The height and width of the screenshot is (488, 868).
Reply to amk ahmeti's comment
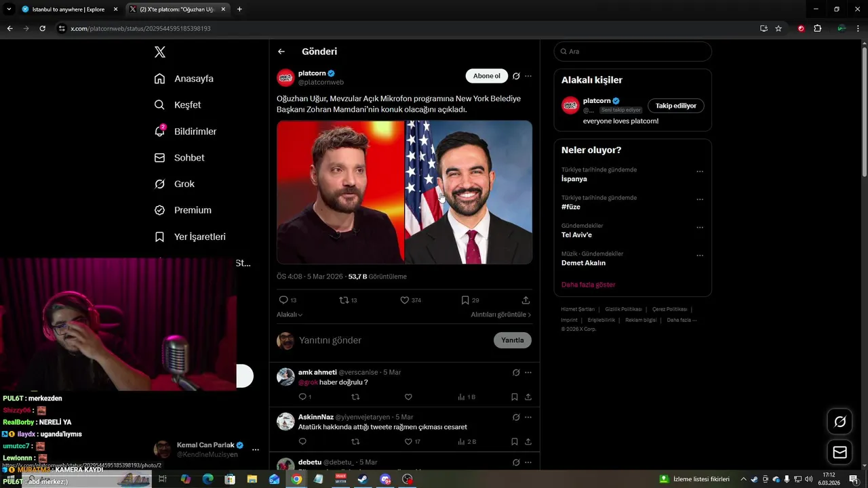tap(304, 397)
